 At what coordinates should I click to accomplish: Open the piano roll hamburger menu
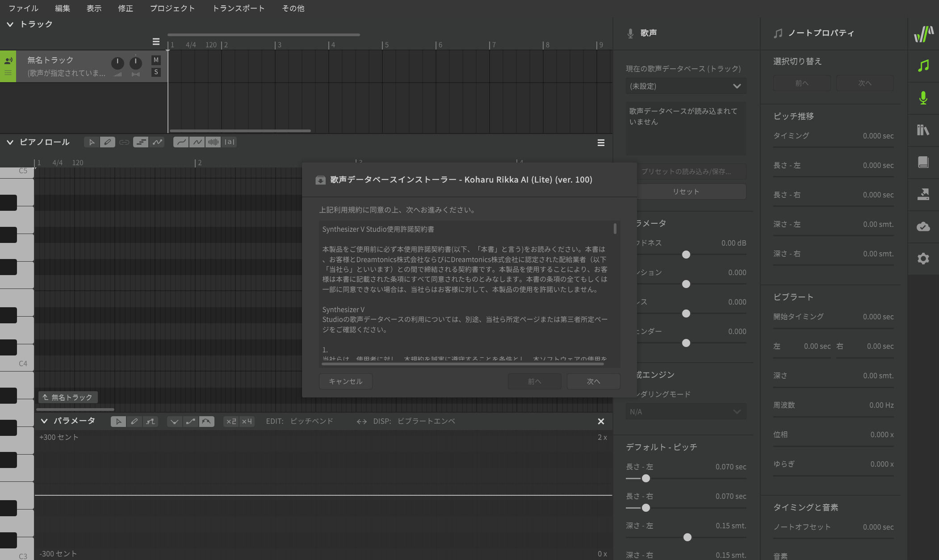click(x=601, y=143)
